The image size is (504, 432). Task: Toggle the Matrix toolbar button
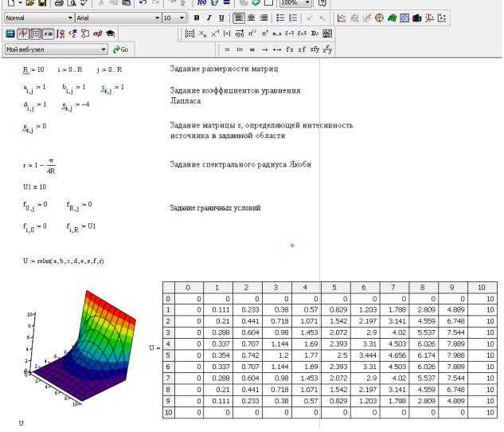[x=35, y=33]
